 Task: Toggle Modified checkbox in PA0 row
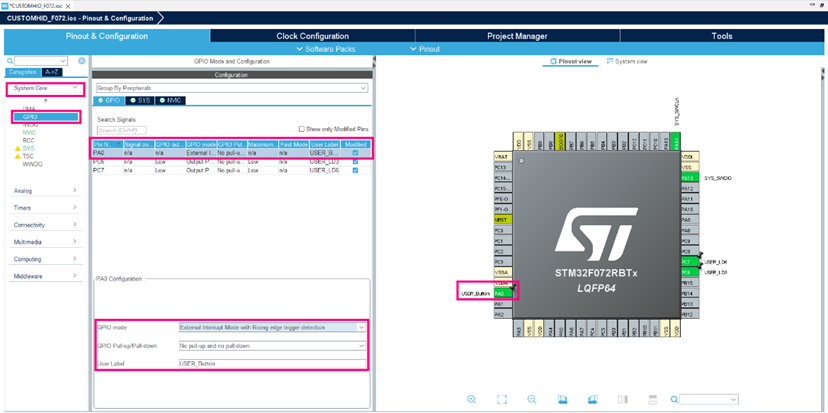(x=355, y=153)
